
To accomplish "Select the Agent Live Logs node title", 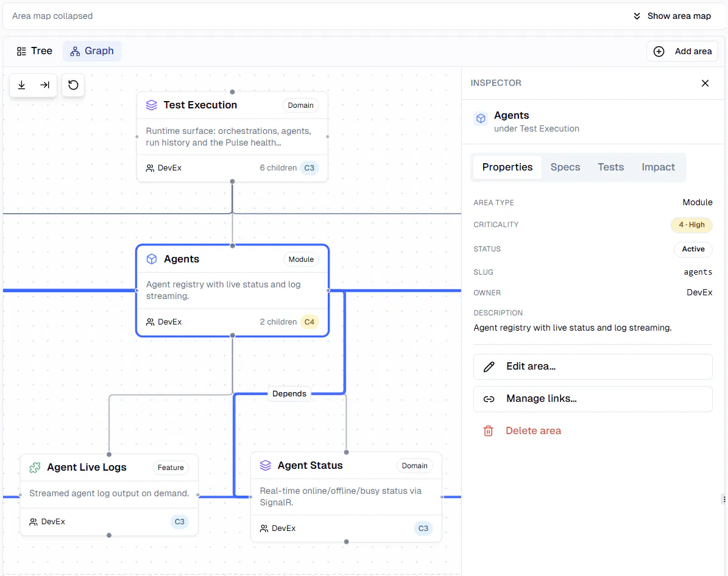I will [x=87, y=468].
